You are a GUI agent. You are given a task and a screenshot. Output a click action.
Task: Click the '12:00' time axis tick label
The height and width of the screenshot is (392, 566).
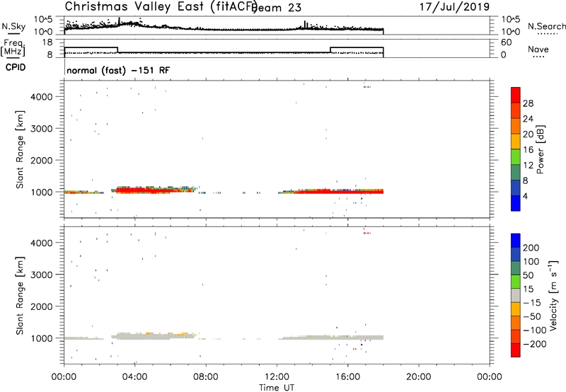tap(277, 377)
